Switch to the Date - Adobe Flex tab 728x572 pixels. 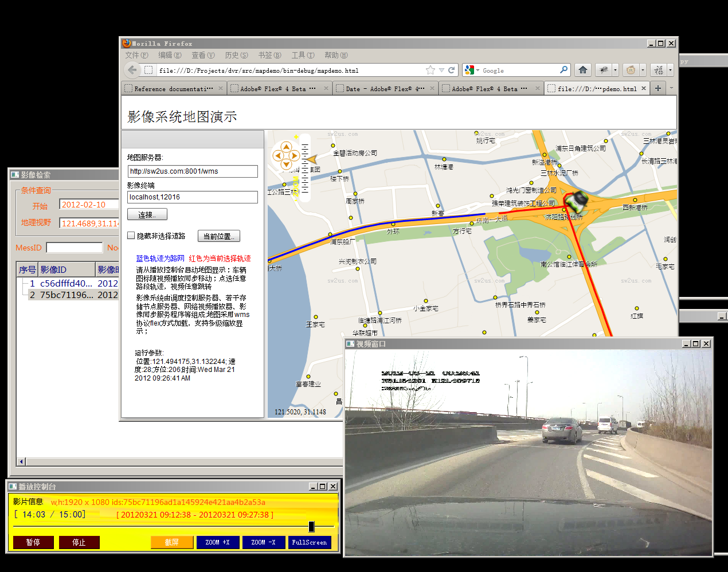pyautogui.click(x=385, y=88)
